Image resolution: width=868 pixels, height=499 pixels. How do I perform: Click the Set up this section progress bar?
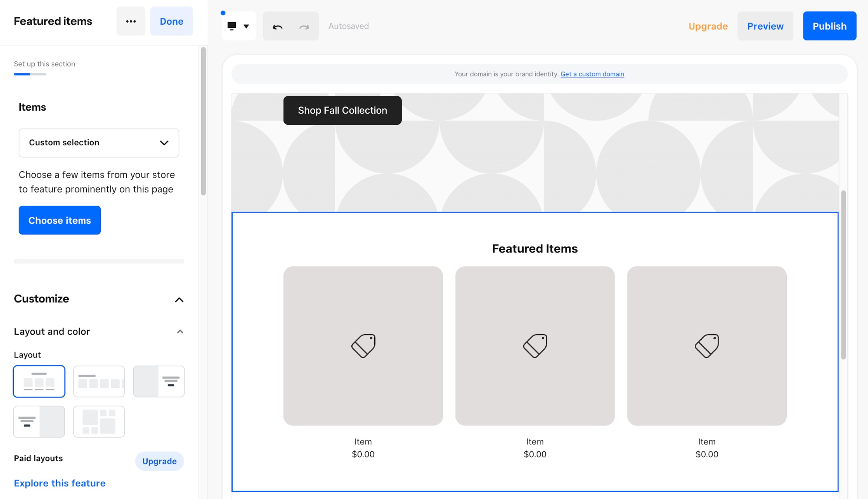(30, 74)
